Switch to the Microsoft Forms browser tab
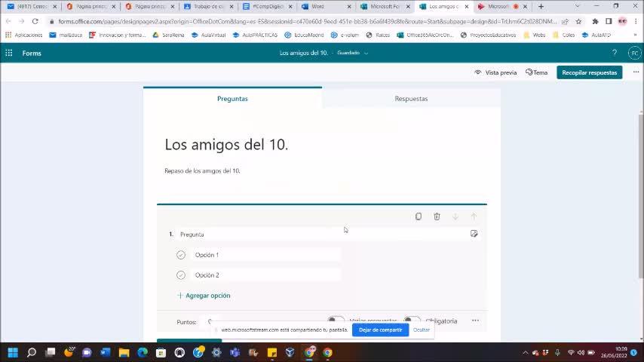Screen dimensions: 644x362 [385, 7]
